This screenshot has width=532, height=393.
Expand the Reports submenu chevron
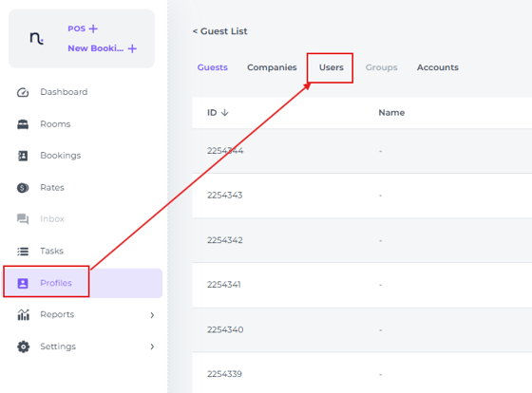152,315
